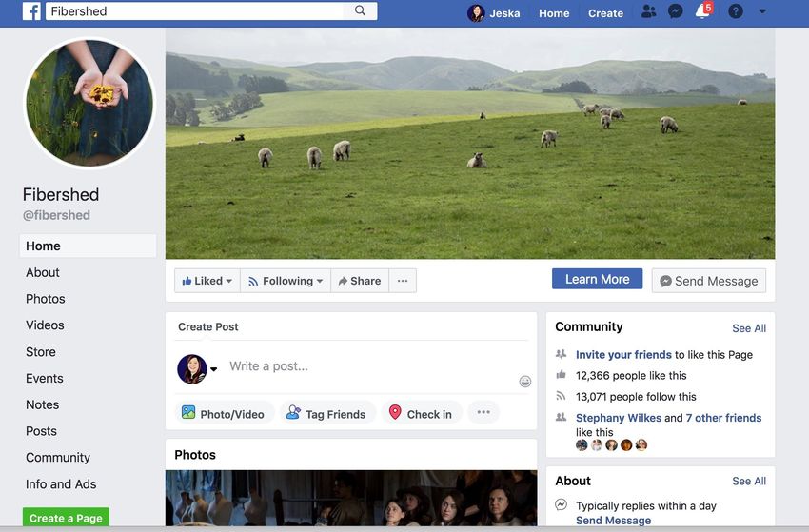
Task: Click the Learn More button
Action: (597, 279)
